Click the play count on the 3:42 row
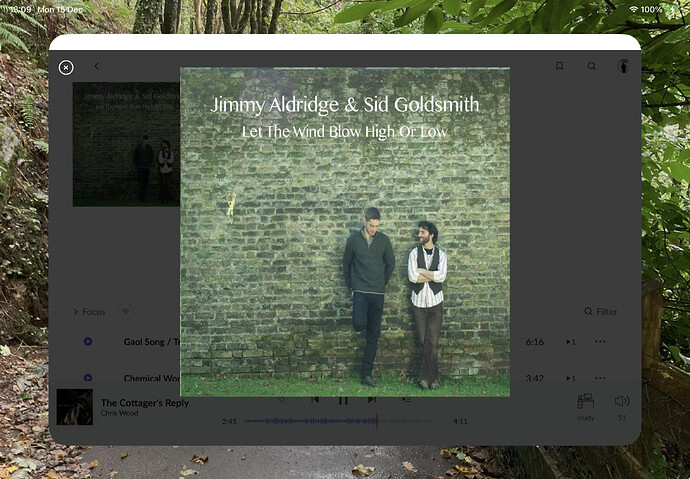Image resolution: width=690 pixels, height=479 pixels. pyautogui.click(x=571, y=378)
